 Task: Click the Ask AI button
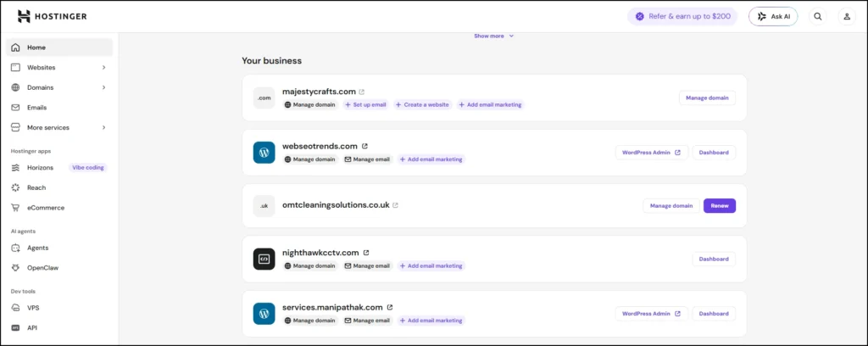(773, 17)
